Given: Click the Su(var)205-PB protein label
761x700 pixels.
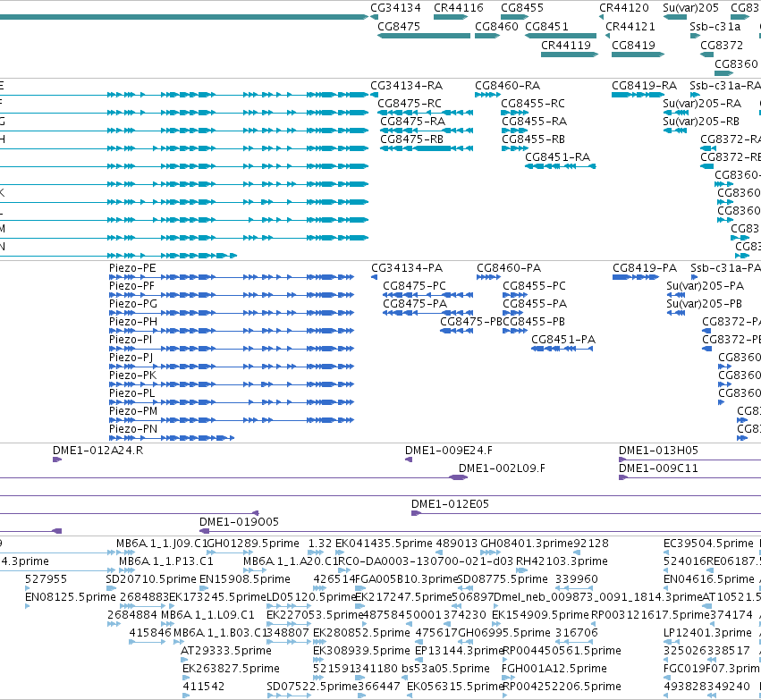Looking at the screenshot, I should coord(705,304).
